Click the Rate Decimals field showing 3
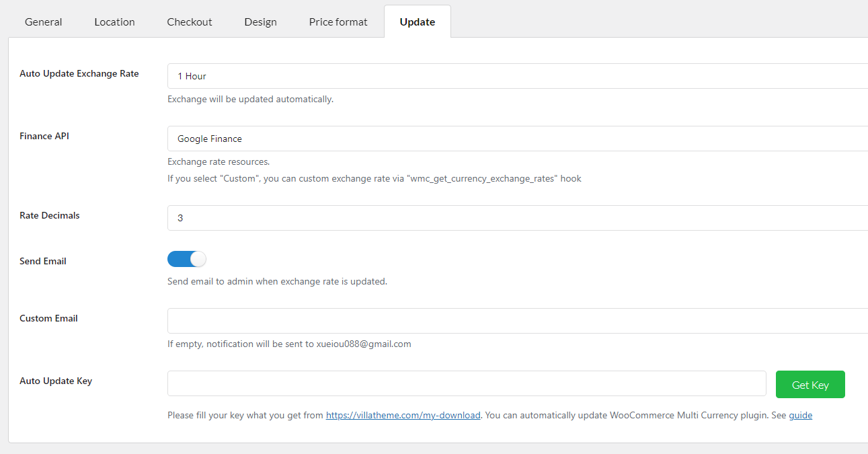Screen dimensions: 868x454 (517, 218)
